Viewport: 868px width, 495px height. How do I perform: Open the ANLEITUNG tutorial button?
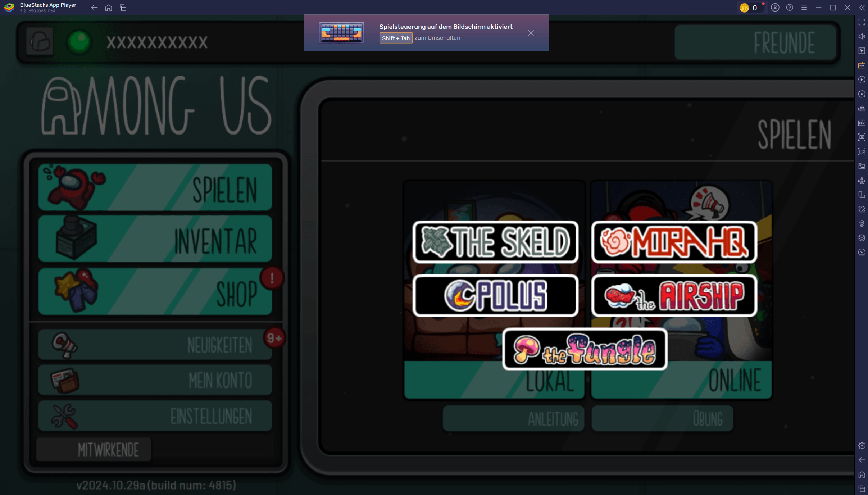513,419
